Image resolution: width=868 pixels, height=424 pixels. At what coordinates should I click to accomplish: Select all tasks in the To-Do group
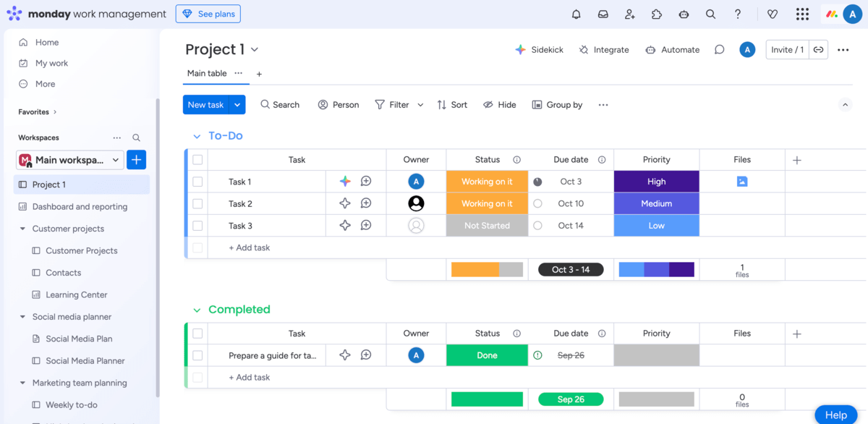tap(197, 159)
